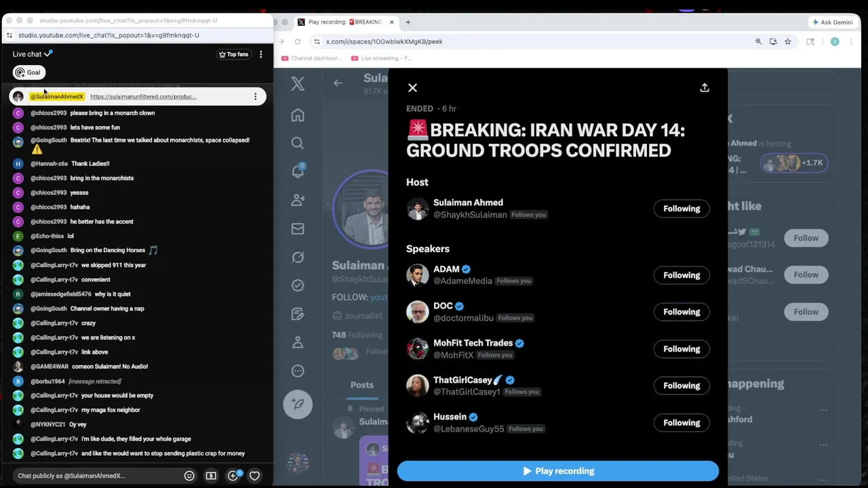The width and height of the screenshot is (868, 488).
Task: Open X home logo in sidebar
Action: [298, 84]
